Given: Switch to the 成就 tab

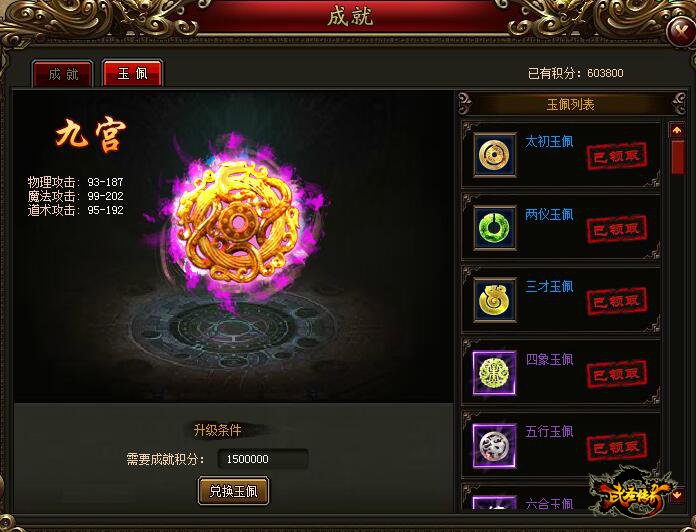Looking at the screenshot, I should (63, 74).
